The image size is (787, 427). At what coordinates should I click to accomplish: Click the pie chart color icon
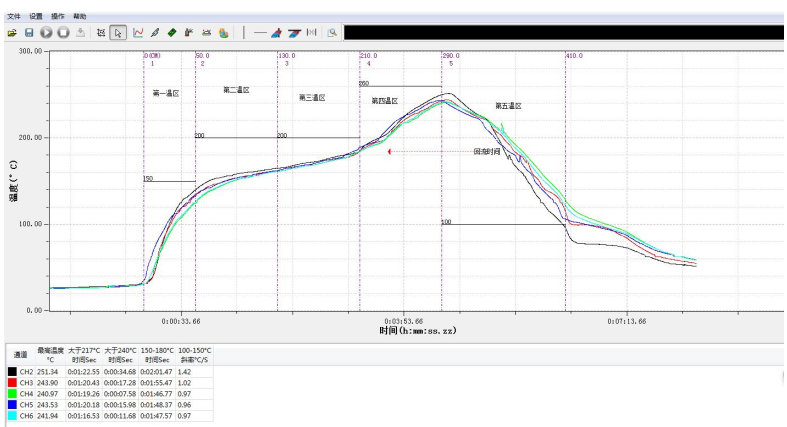pyautogui.click(x=224, y=32)
